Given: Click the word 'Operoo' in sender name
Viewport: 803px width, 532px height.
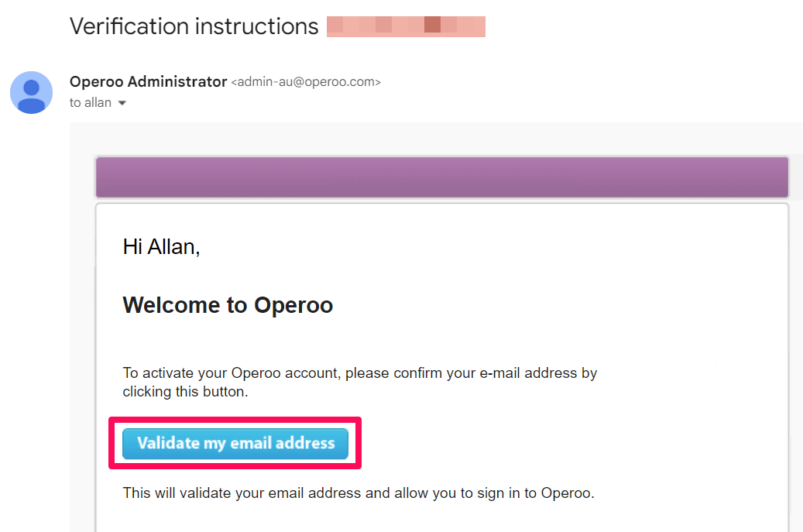Looking at the screenshot, I should (96, 81).
